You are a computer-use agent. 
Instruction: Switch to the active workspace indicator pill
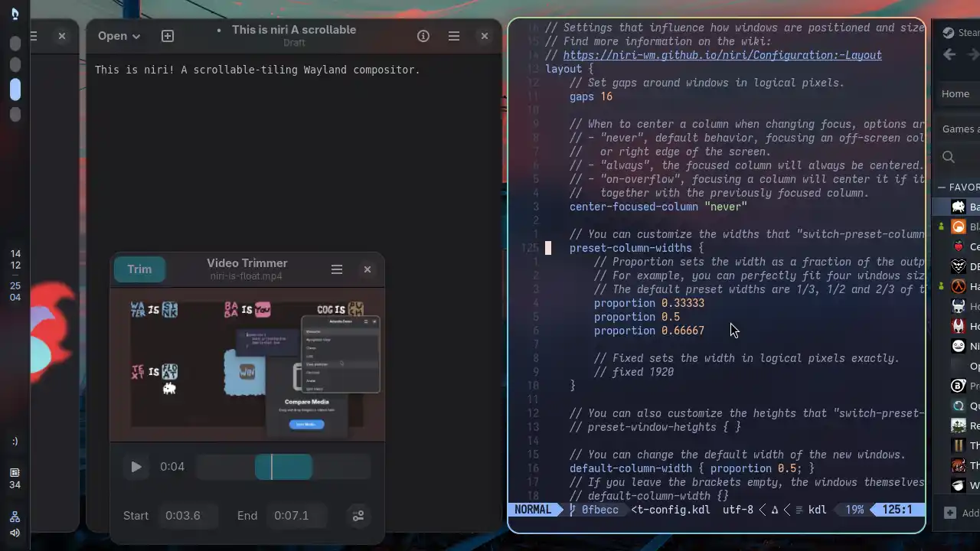(x=15, y=90)
